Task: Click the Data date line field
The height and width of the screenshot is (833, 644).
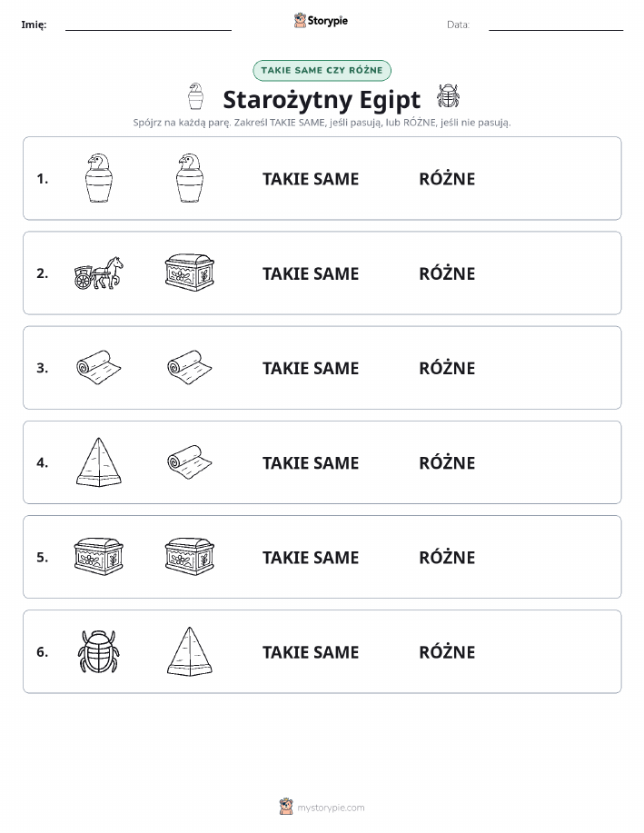Action: point(556,25)
